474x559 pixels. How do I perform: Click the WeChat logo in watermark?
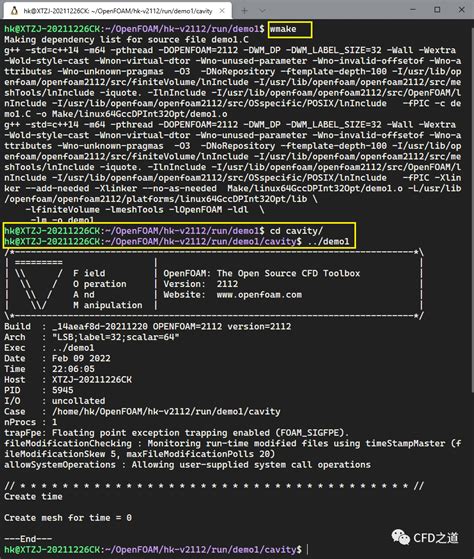pyautogui.click(x=401, y=537)
